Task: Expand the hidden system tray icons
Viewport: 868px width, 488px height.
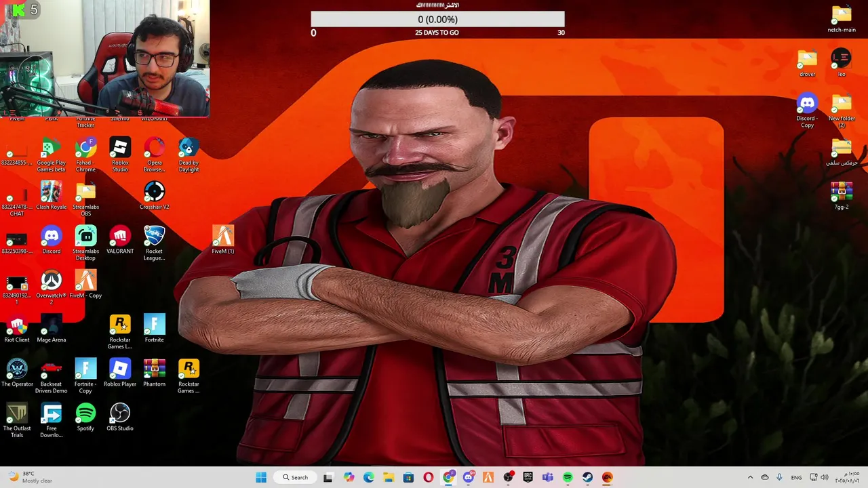Action: [x=750, y=477]
